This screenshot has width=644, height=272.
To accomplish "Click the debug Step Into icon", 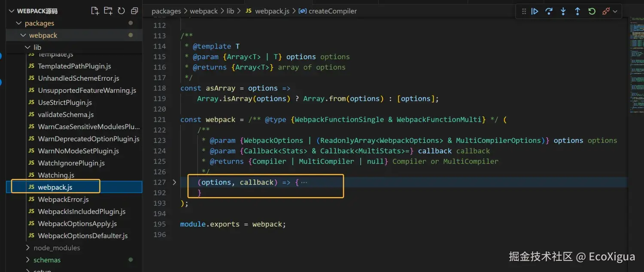I will (563, 12).
